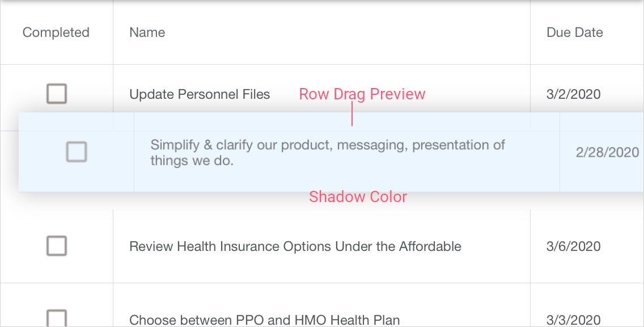Screen dimensions: 644x327
Task: Click the second line "things we do."
Action: coord(192,161)
